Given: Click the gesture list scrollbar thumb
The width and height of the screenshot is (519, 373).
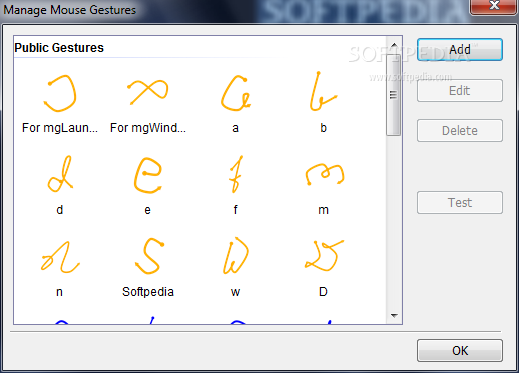Looking at the screenshot, I should (394, 95).
